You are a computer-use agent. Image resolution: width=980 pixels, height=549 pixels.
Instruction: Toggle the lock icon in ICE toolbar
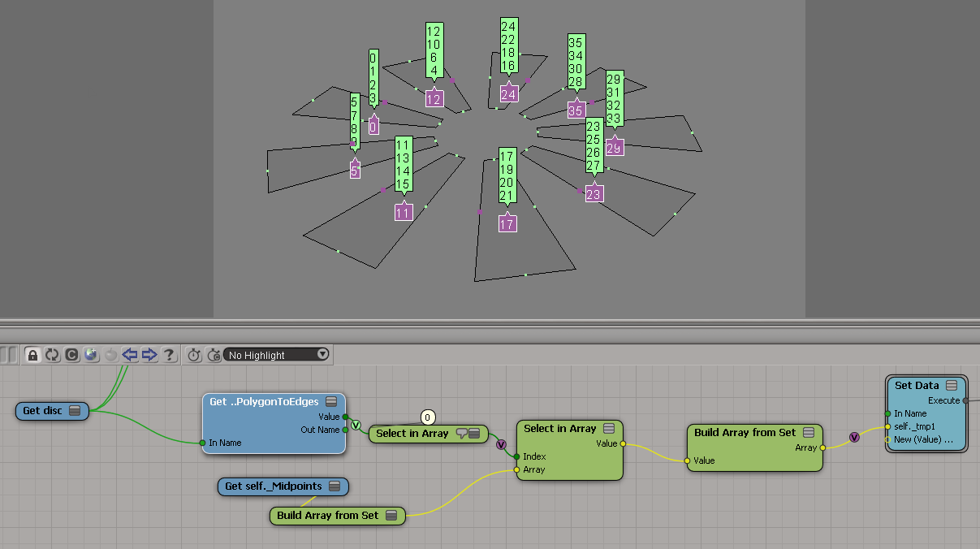click(33, 355)
